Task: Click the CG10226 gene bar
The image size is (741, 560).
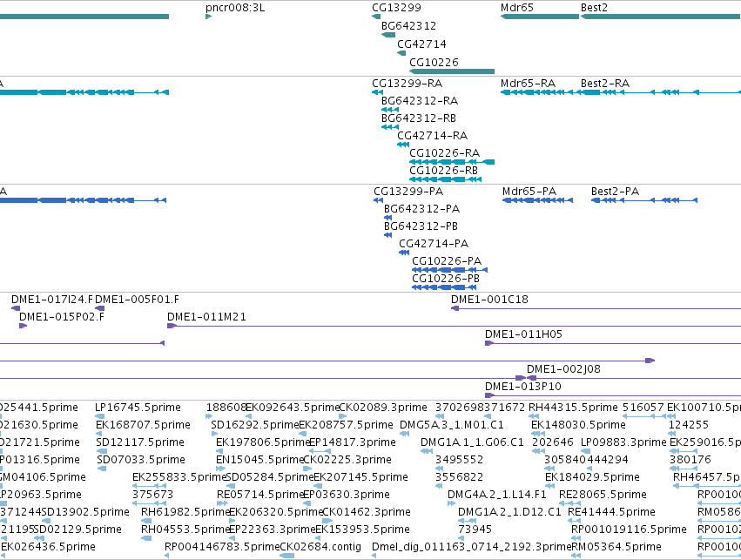Action: click(x=452, y=71)
